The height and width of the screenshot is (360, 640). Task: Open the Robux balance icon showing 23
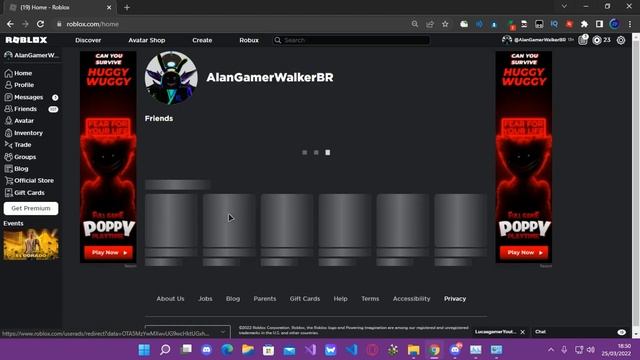pyautogui.click(x=597, y=40)
